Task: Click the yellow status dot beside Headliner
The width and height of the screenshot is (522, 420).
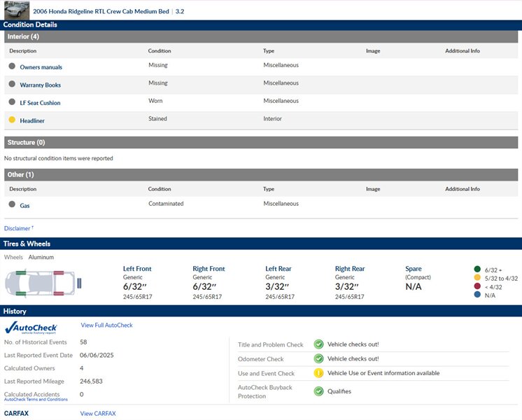Action: (12, 120)
